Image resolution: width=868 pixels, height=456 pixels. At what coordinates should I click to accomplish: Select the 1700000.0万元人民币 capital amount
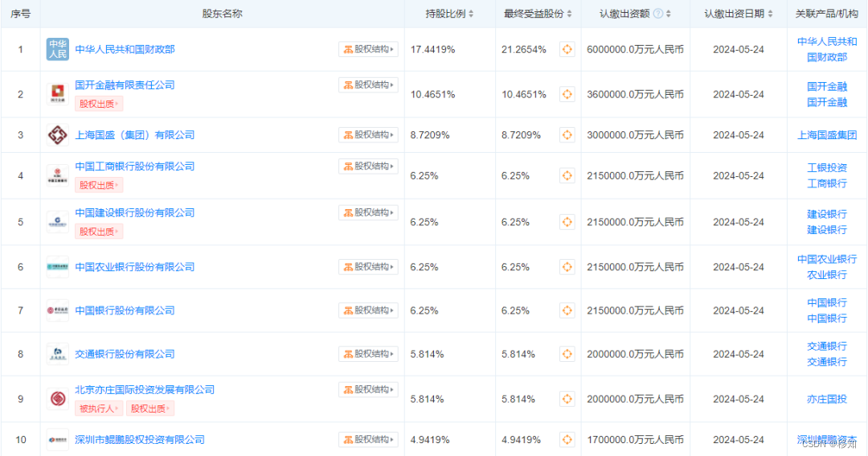click(x=635, y=439)
